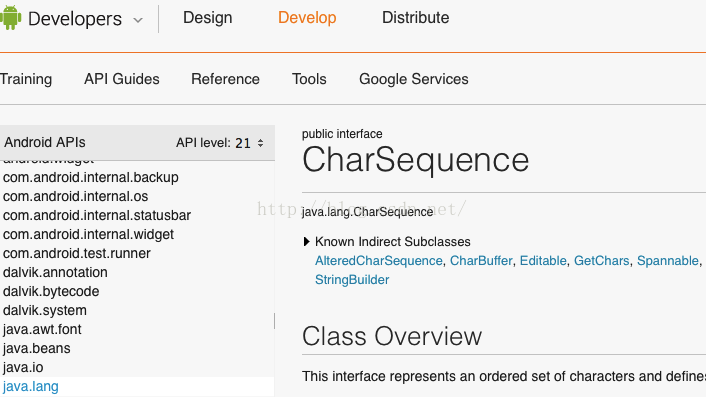Go to the Distribute section
The height and width of the screenshot is (397, 706).
click(x=416, y=18)
